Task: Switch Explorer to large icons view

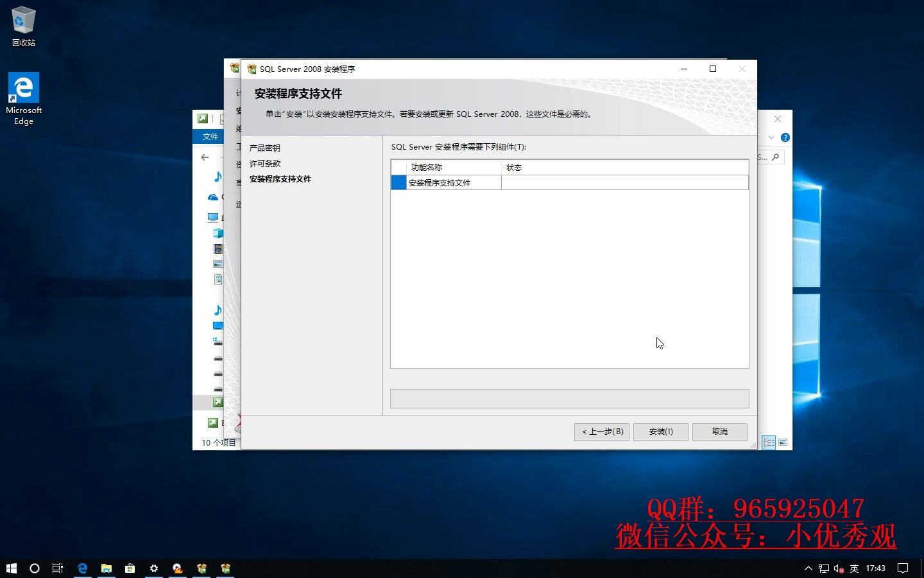Action: (x=783, y=442)
